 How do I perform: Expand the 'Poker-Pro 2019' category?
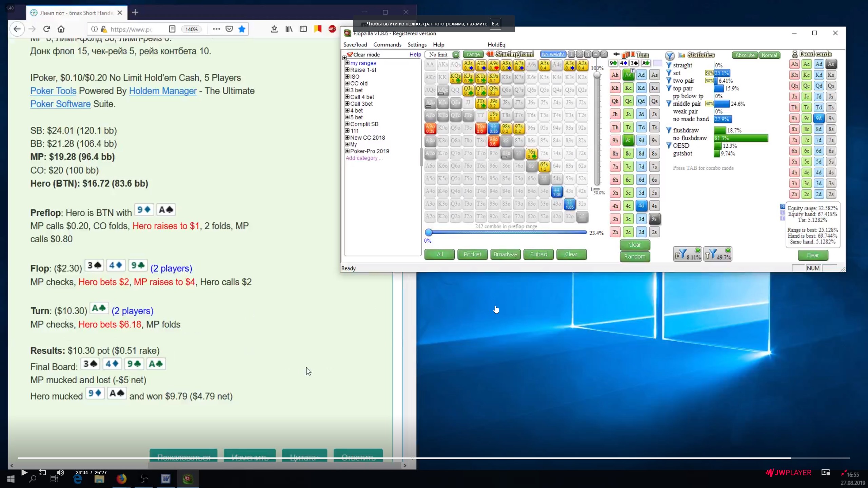pyautogui.click(x=347, y=151)
